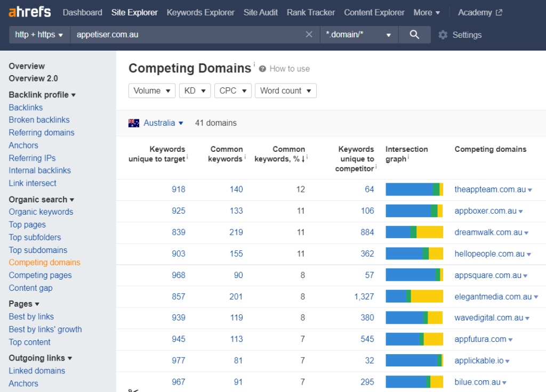This screenshot has width=546, height=392.
Task: Collapse the Organic search section
Action: pos(42,199)
